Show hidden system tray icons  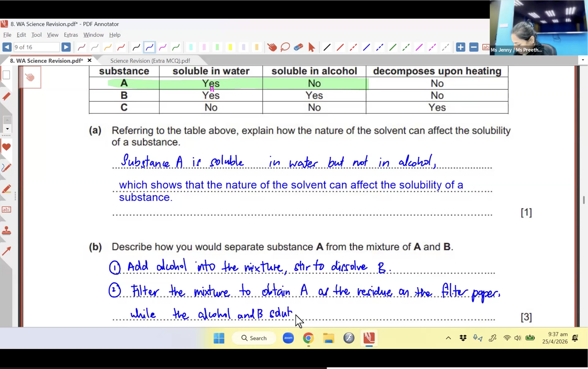coord(448,338)
